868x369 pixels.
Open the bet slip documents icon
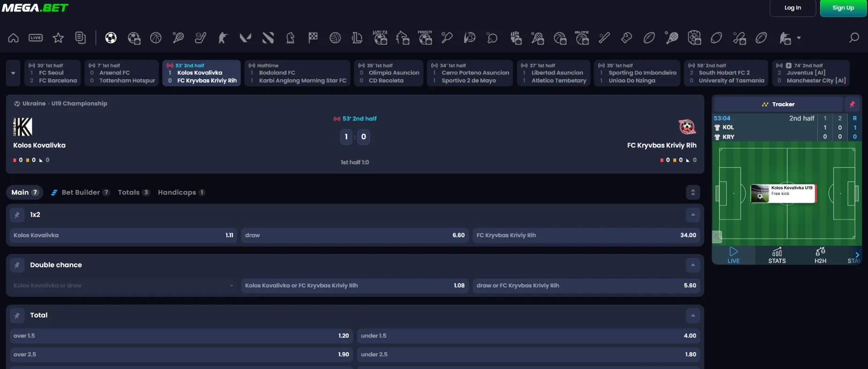click(81, 38)
